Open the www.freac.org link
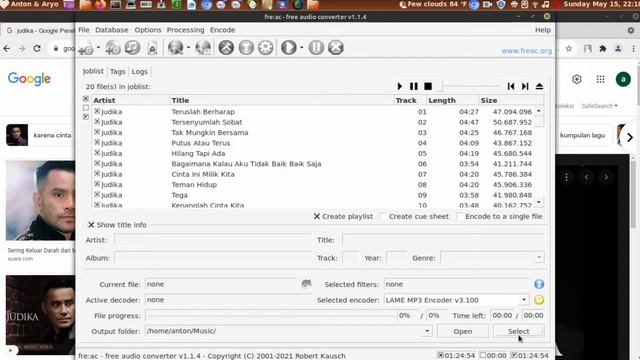640x360 pixels. (x=527, y=51)
